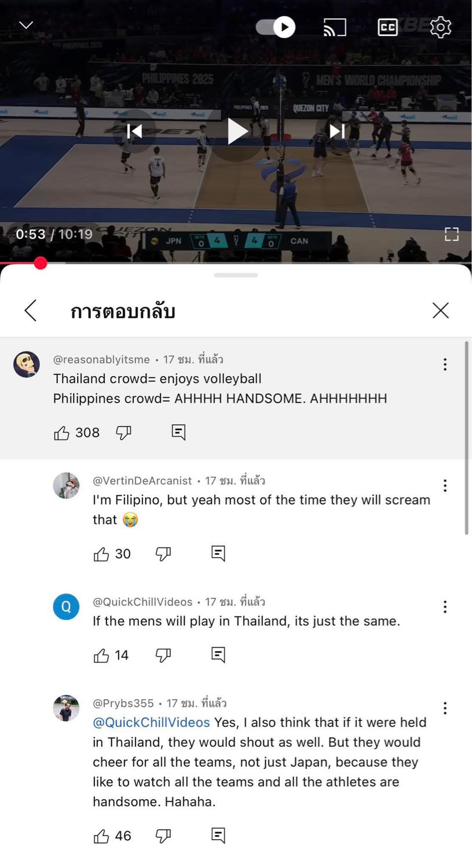Screen dimensions: 472x868
Task: Click the red progress bar scrubber
Action: point(41,263)
